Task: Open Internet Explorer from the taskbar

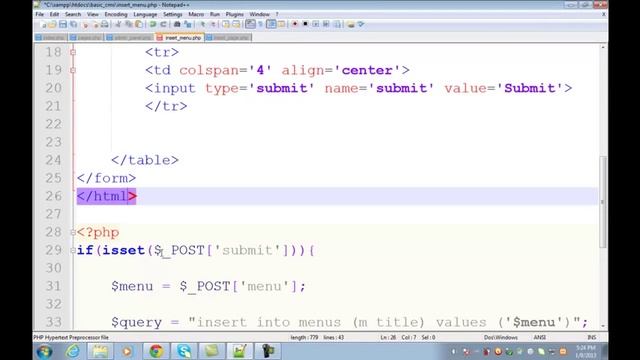Action: click(73, 351)
